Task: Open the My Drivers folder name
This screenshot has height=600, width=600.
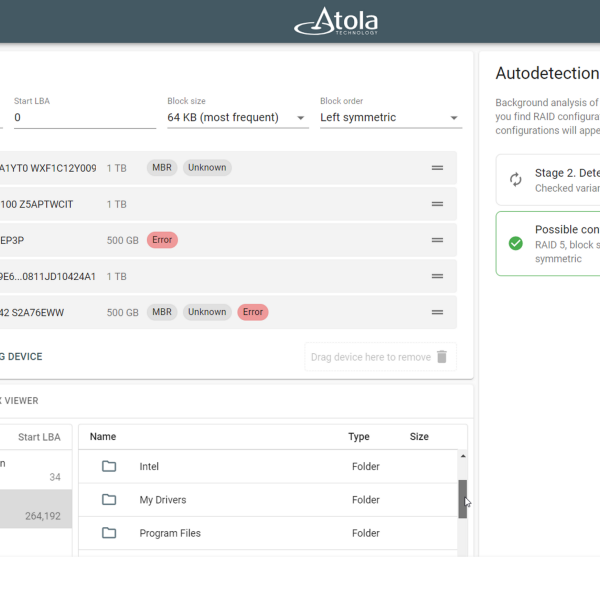Action: point(163,500)
